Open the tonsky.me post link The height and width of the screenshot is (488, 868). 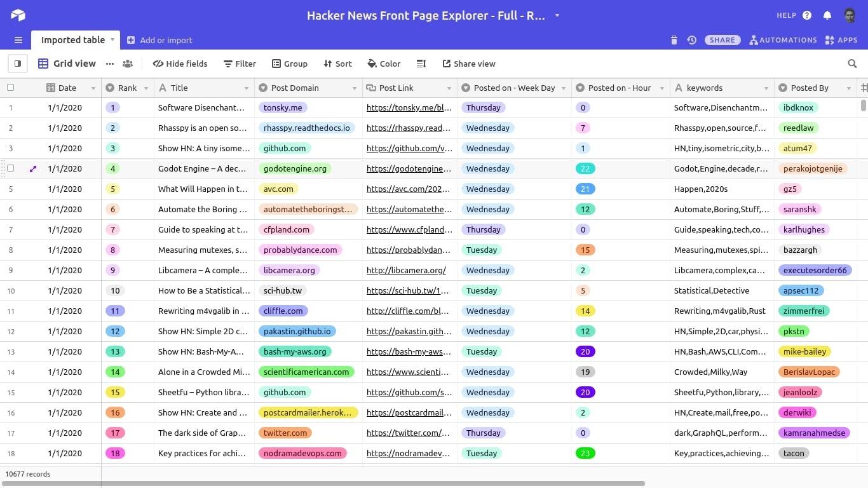pos(409,107)
